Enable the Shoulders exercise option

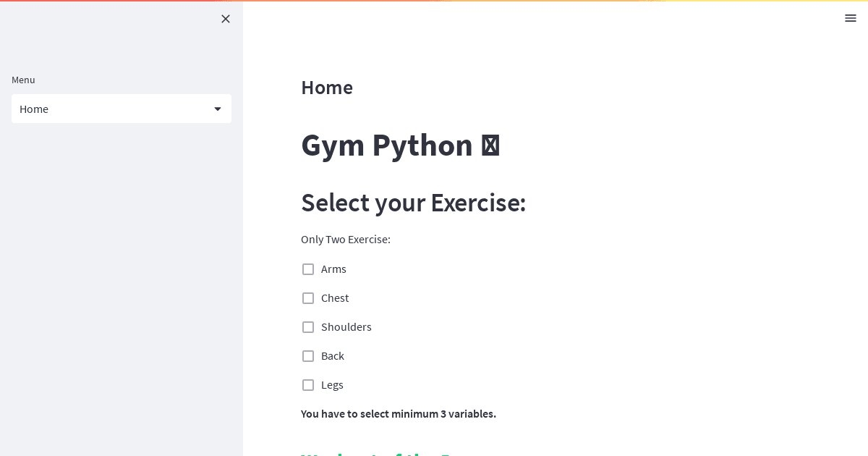(308, 327)
